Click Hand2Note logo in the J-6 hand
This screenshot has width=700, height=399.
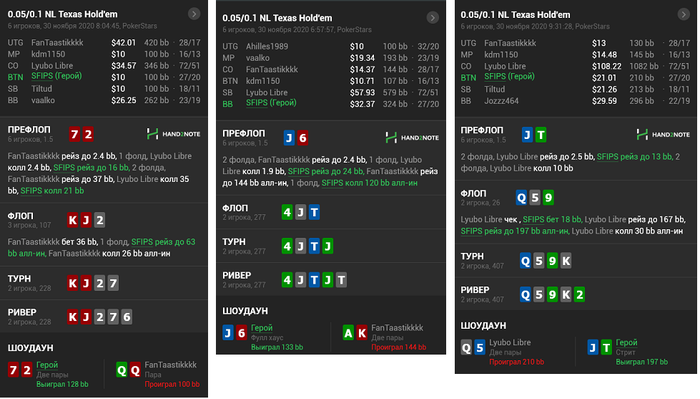click(x=412, y=137)
